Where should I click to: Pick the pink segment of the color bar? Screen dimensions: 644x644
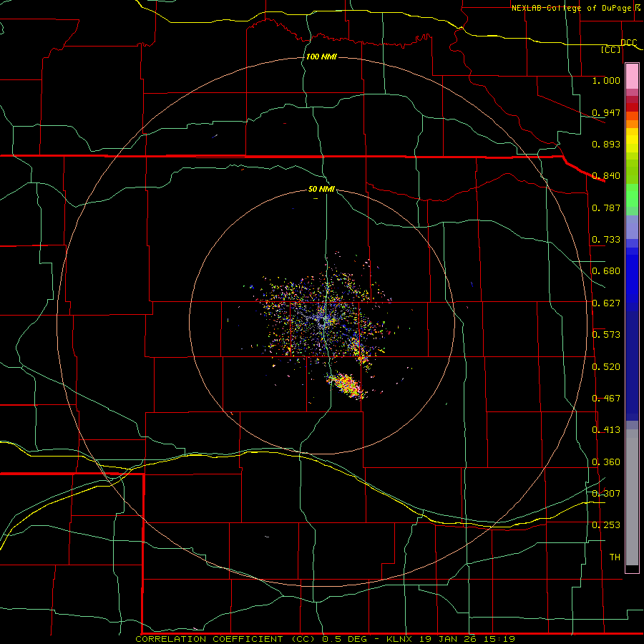point(632,77)
